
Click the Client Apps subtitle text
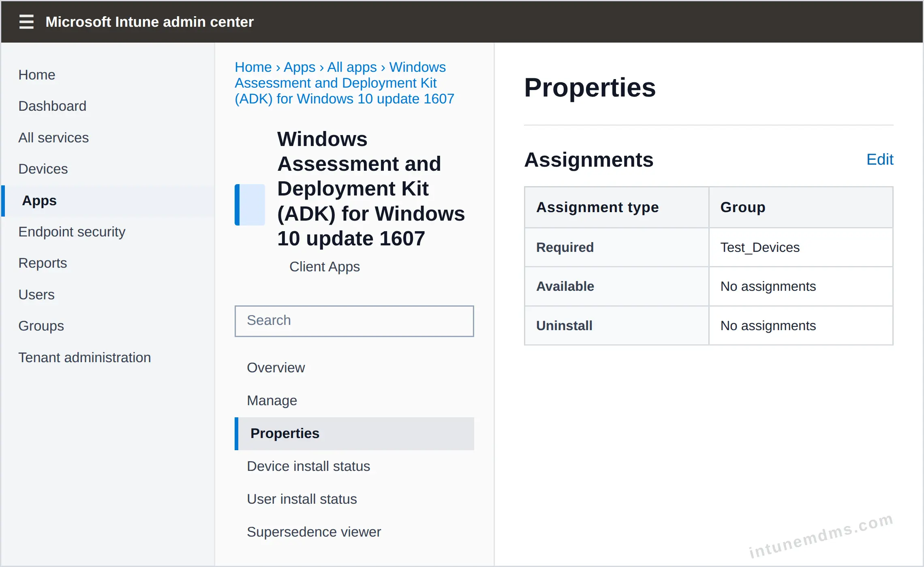pyautogui.click(x=325, y=266)
